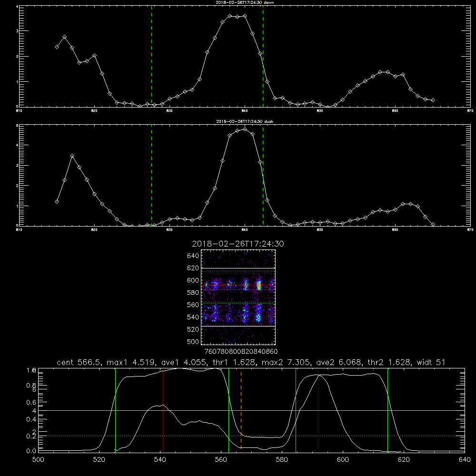Click the x-axis label 620 in bottom plot

pyautogui.click(x=404, y=459)
